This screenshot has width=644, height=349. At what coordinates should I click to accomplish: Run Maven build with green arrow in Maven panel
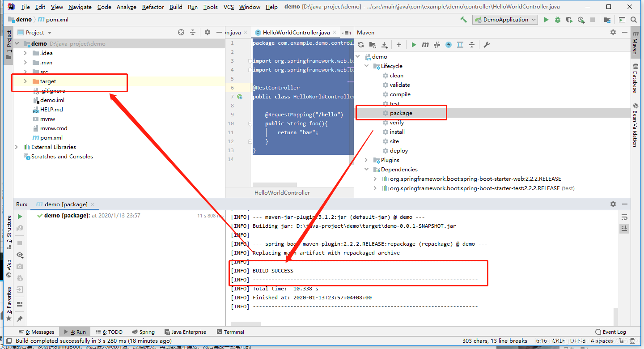414,45
